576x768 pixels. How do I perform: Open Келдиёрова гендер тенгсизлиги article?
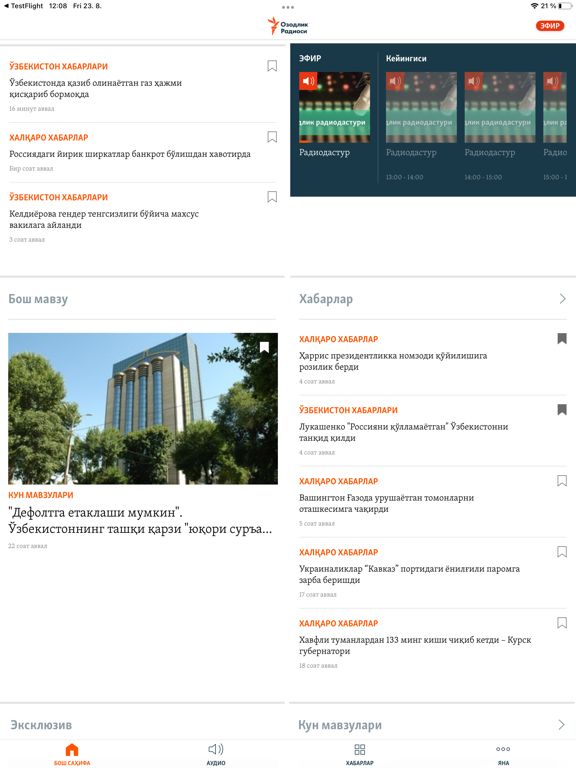click(x=104, y=219)
